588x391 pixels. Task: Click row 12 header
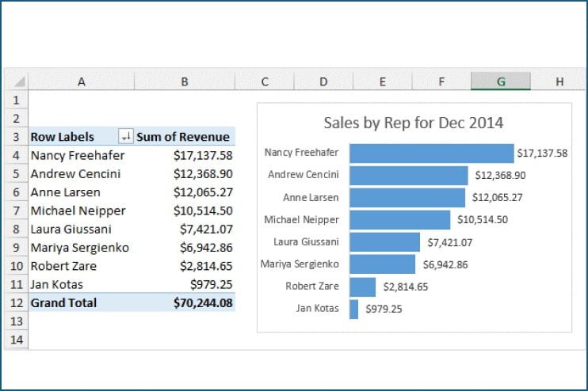[x=16, y=302]
